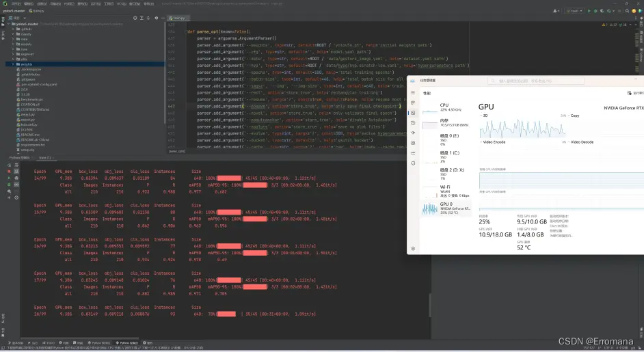Expand all icon in Project panel header
The width and height of the screenshot is (644, 352).
pos(142,18)
